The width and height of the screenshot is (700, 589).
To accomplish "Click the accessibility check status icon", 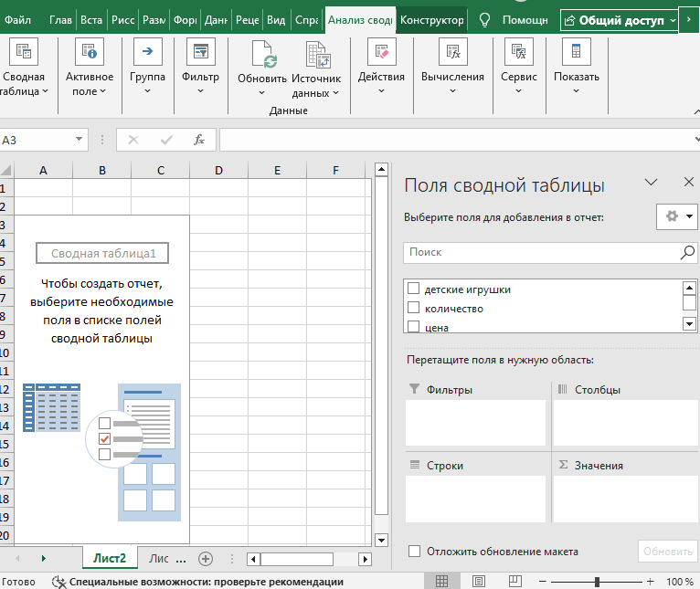I will [58, 582].
